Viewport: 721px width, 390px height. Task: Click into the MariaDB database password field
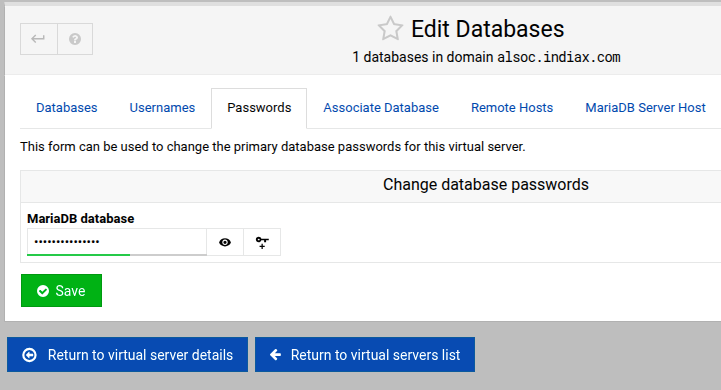[117, 241]
